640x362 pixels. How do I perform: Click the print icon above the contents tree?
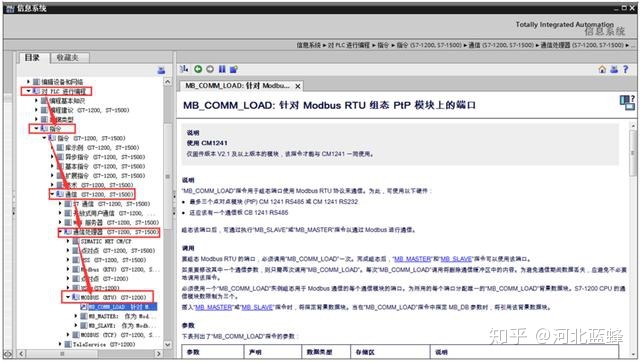click(x=161, y=71)
